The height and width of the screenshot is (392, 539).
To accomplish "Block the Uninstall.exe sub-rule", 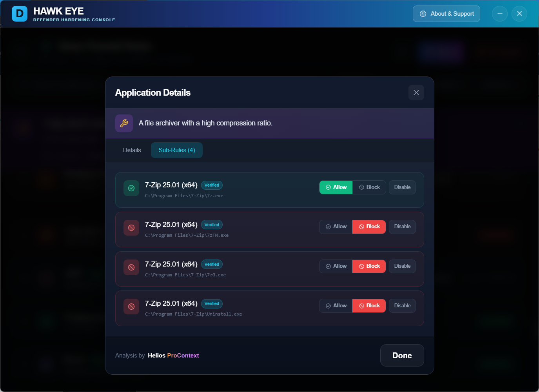I will (x=369, y=306).
